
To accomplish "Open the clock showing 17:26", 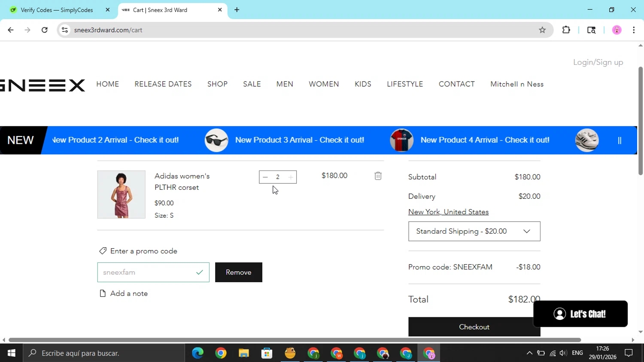I will (x=603, y=353).
